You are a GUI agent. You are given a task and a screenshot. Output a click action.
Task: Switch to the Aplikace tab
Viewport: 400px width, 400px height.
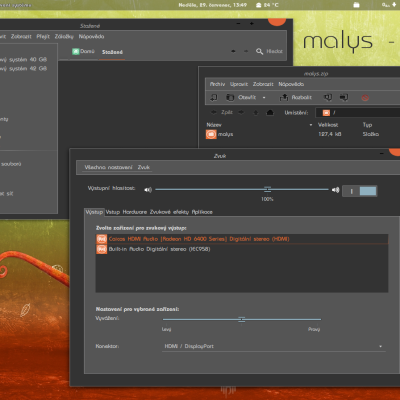point(202,212)
